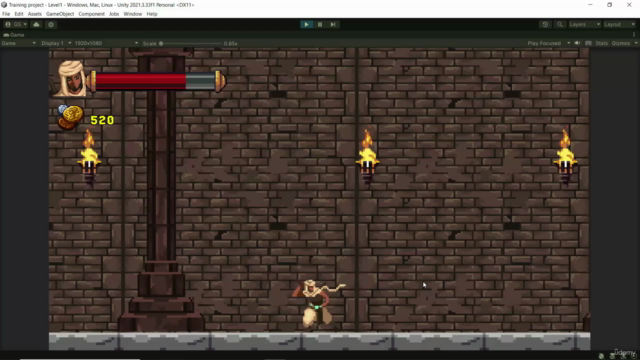Open the cloud services icon
Screen dimensions: 640x360
(36, 24)
